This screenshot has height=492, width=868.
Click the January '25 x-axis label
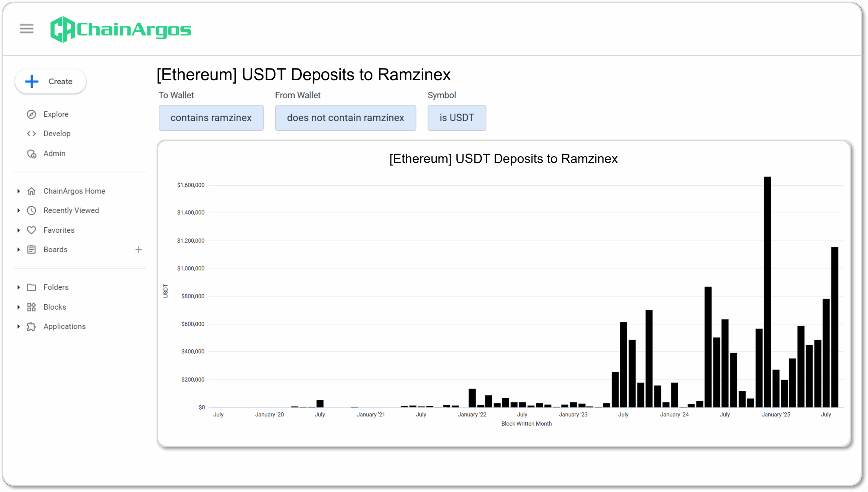pos(776,415)
